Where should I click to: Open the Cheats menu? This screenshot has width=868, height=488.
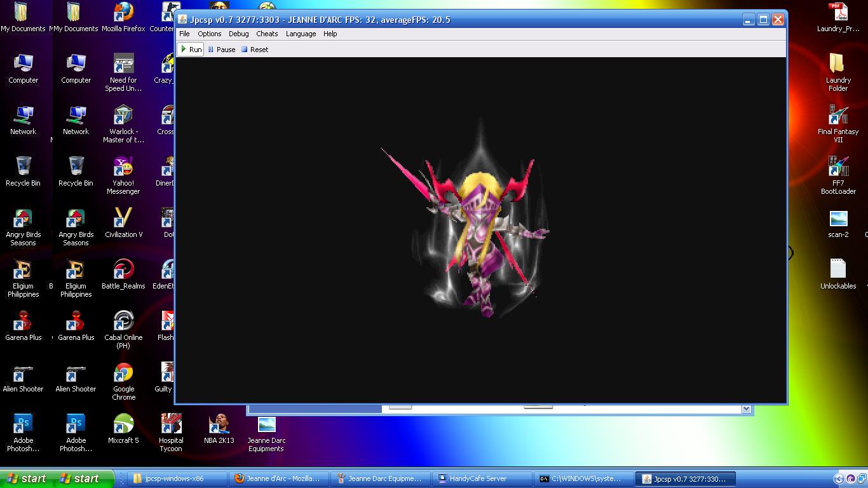[x=267, y=34]
